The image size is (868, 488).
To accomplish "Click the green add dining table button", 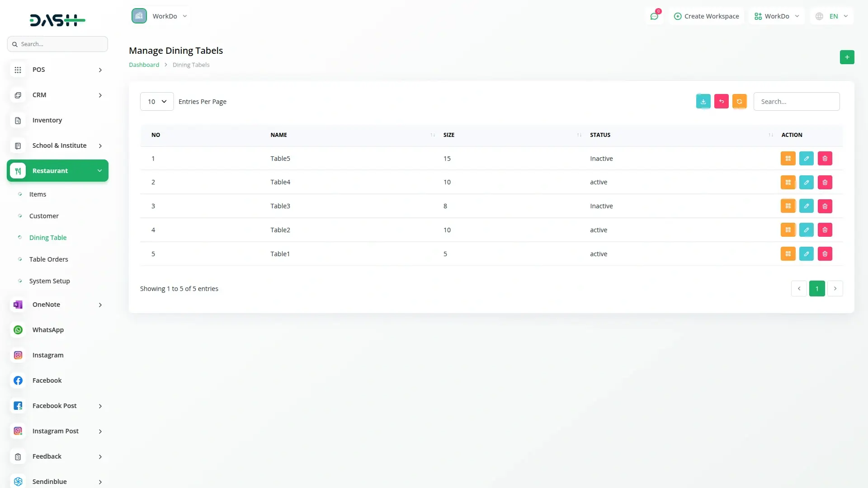I will [847, 57].
